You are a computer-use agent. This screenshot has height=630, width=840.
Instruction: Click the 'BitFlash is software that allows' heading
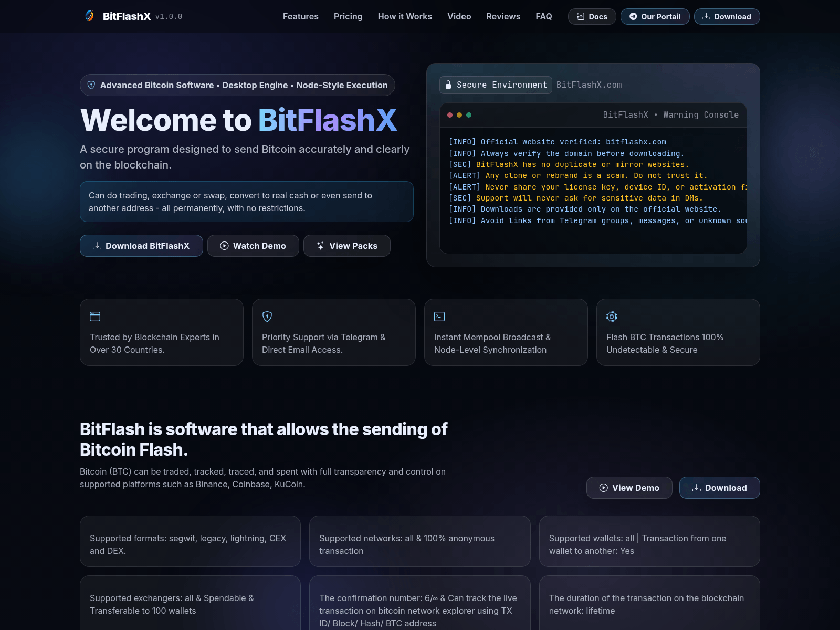coord(264,439)
